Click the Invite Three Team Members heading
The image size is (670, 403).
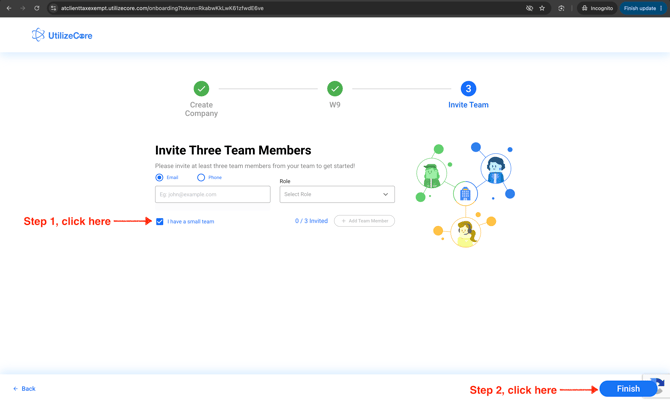tap(233, 150)
